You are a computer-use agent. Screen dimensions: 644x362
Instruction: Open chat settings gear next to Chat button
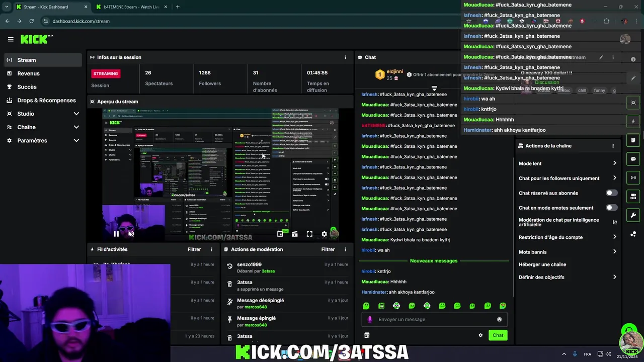click(x=480, y=335)
